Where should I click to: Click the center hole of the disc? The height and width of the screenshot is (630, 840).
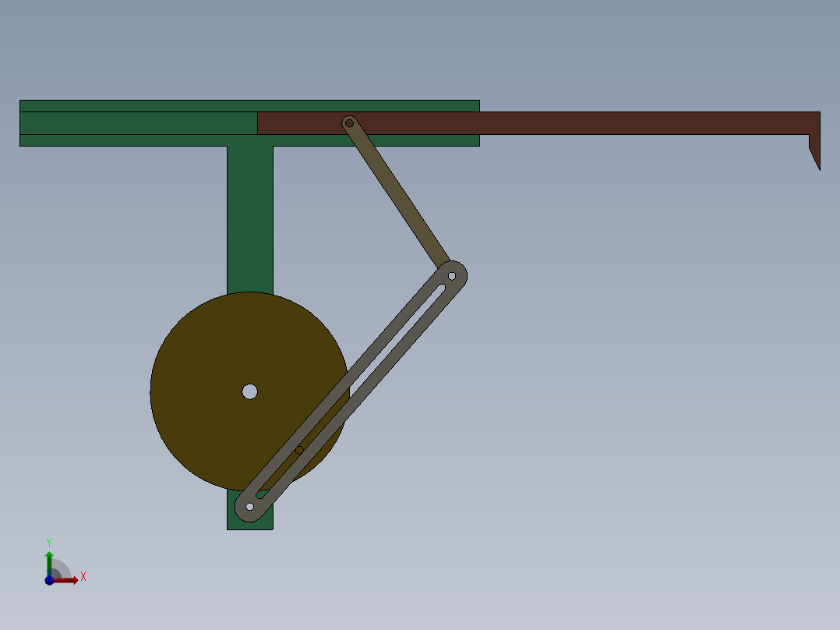tap(249, 392)
